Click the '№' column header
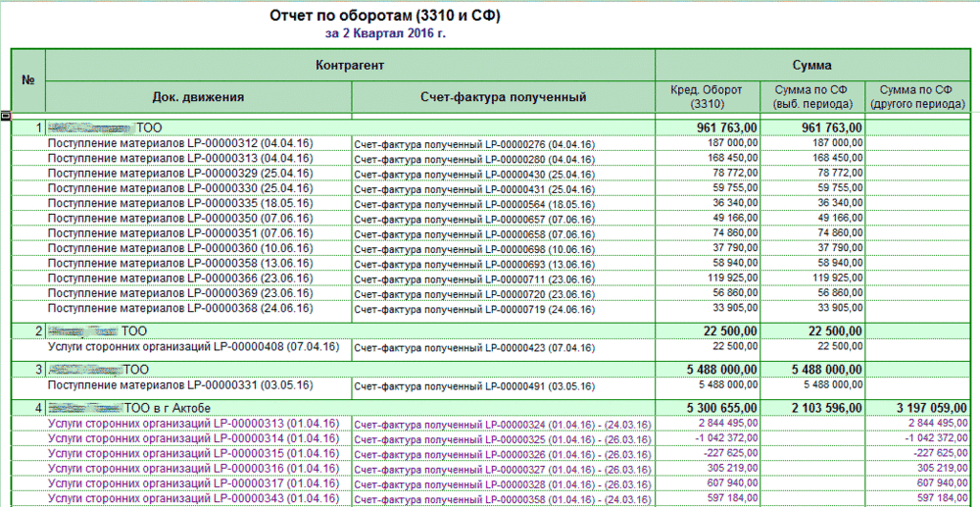The height and width of the screenshot is (507, 980). point(28,80)
